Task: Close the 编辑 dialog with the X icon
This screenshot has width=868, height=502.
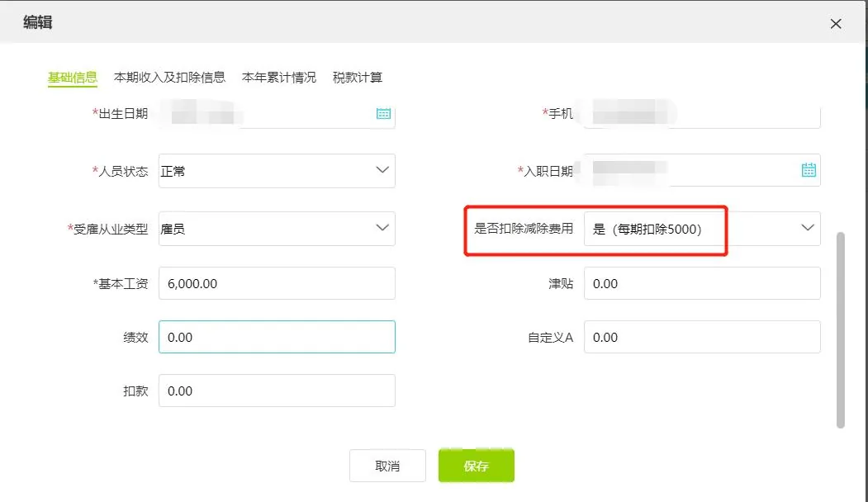Action: pyautogui.click(x=835, y=24)
